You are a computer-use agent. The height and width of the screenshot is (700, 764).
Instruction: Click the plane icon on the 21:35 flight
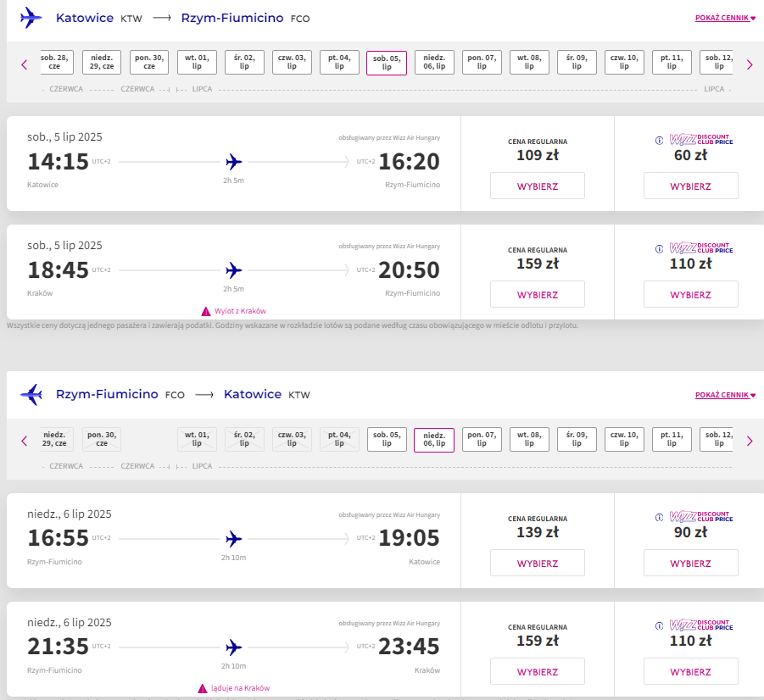tap(234, 647)
